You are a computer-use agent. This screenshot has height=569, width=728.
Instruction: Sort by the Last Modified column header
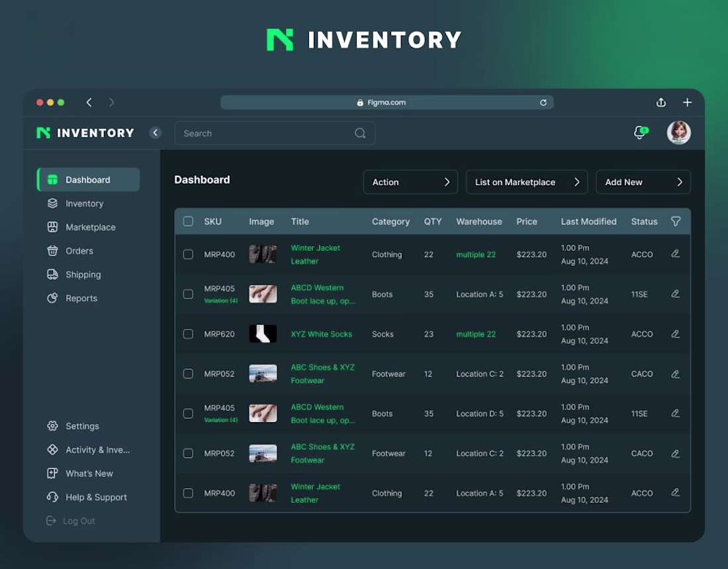[588, 222]
